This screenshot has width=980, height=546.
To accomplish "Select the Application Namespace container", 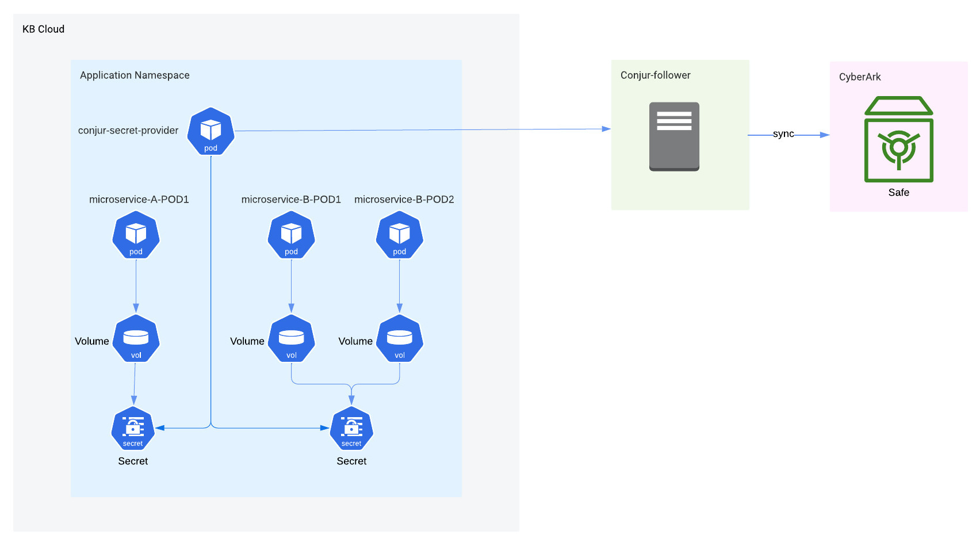I will pyautogui.click(x=135, y=75).
